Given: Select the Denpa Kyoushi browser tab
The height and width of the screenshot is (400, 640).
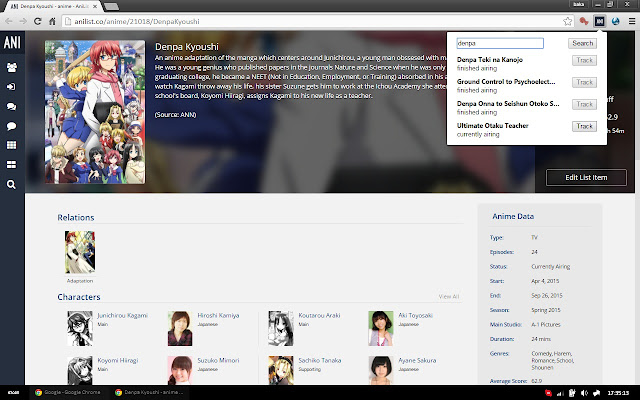Looking at the screenshot, I should point(53,7).
